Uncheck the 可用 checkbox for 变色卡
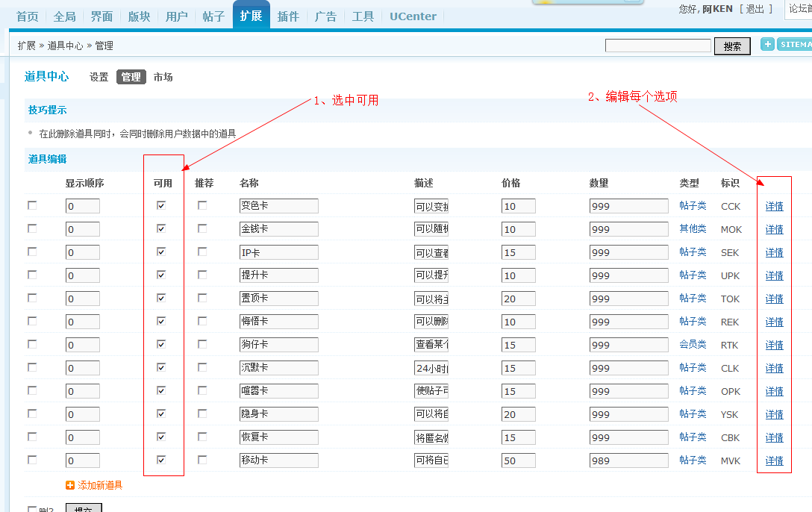This screenshot has width=812, height=512. click(x=161, y=205)
